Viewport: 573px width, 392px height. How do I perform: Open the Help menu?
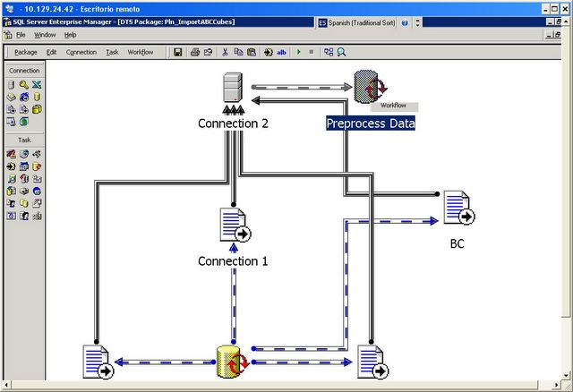click(x=70, y=35)
